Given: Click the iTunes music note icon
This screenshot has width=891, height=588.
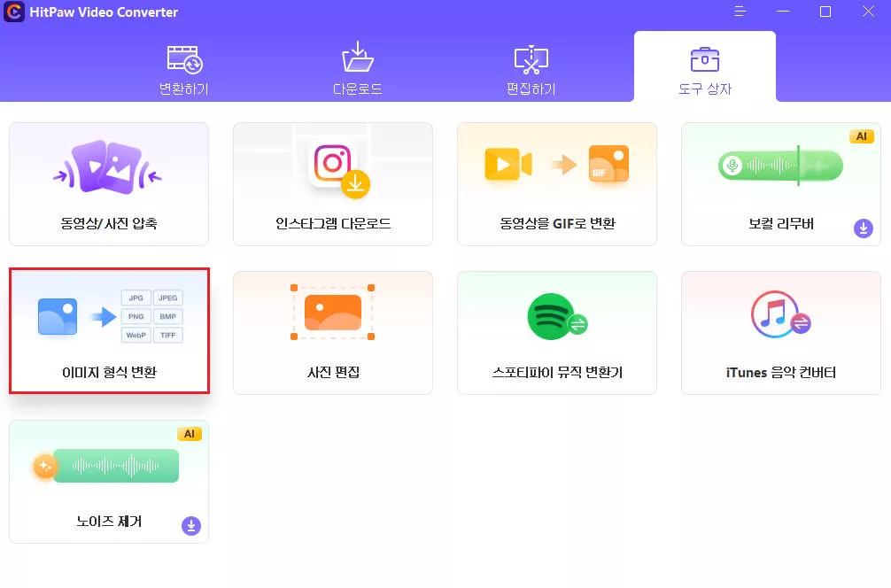Looking at the screenshot, I should pyautogui.click(x=781, y=314).
